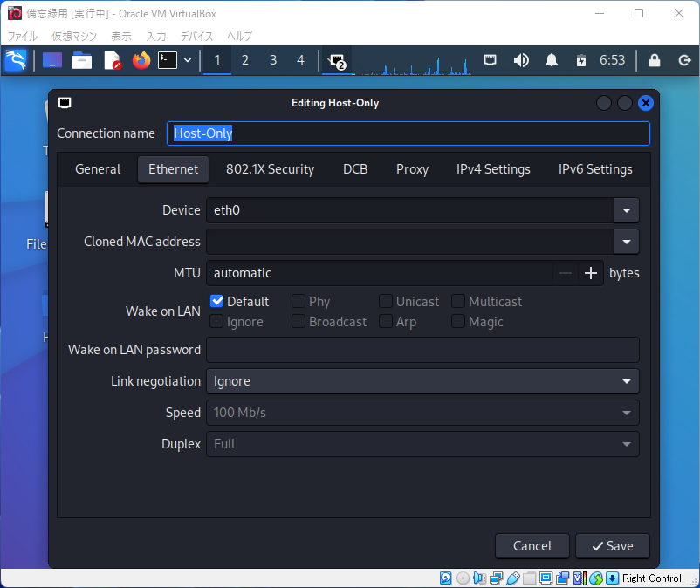Open the Kali dragon applications menu
Image resolution: width=700 pixels, height=588 pixels.
click(16, 60)
